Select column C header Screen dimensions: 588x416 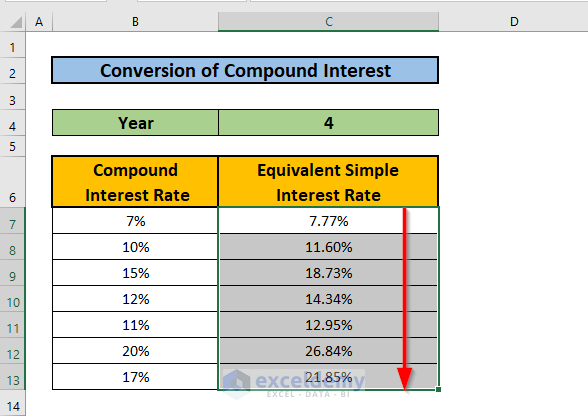tap(328, 22)
